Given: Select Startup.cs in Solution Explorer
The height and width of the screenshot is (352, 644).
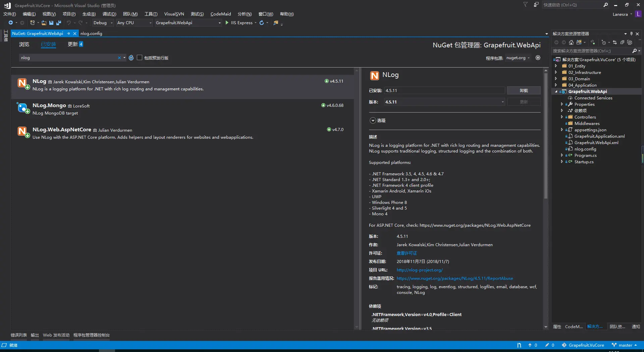Looking at the screenshot, I should pyautogui.click(x=584, y=162).
